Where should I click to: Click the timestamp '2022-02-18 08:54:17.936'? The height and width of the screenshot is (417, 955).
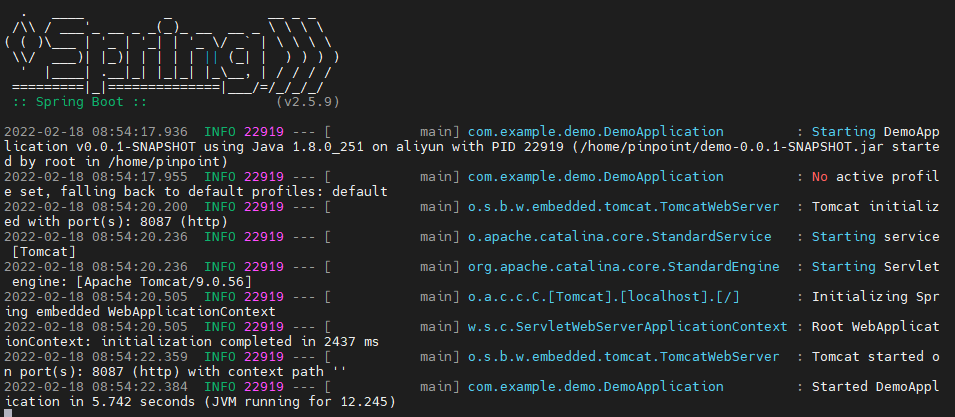(x=96, y=132)
